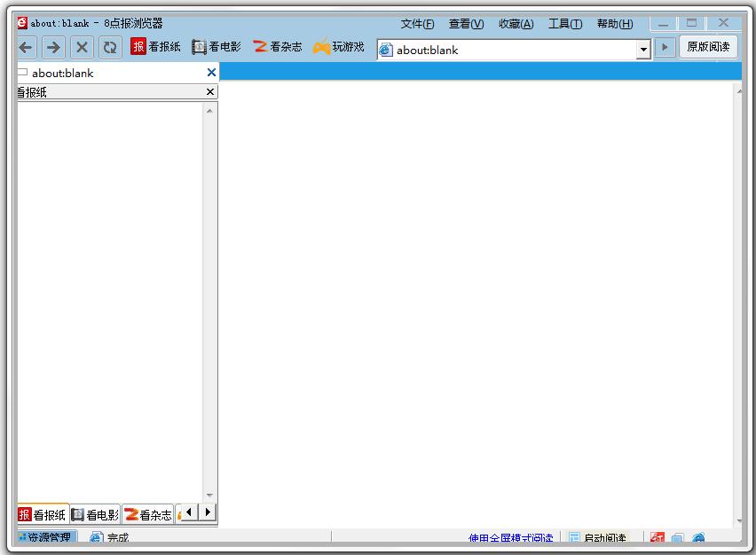Click the go arrow beside address bar
Image resolution: width=756 pixels, height=555 pixels.
click(665, 48)
